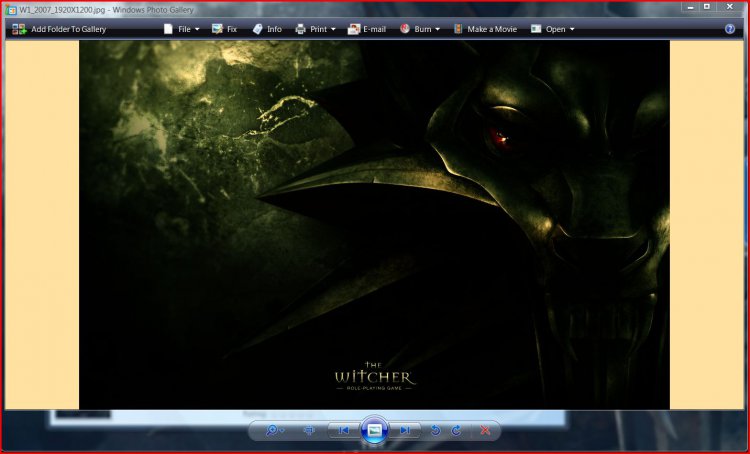Expand the Print dropdown arrow

pos(333,30)
